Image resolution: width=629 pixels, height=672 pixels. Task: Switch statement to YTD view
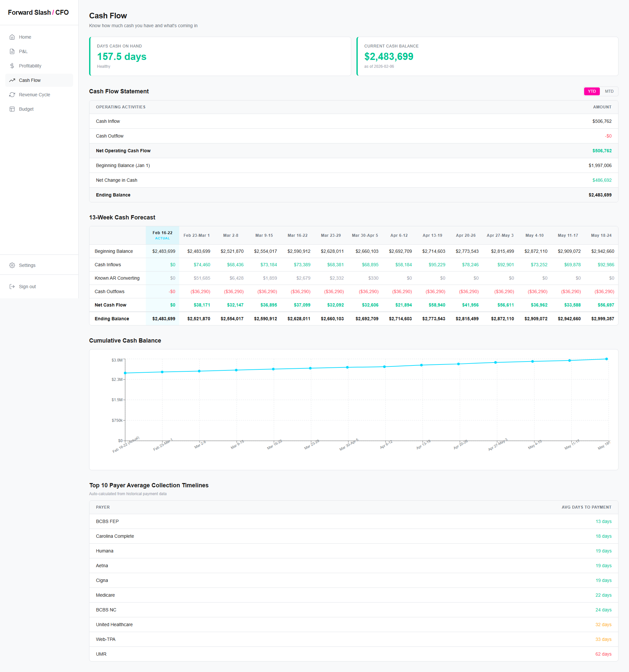[592, 91]
